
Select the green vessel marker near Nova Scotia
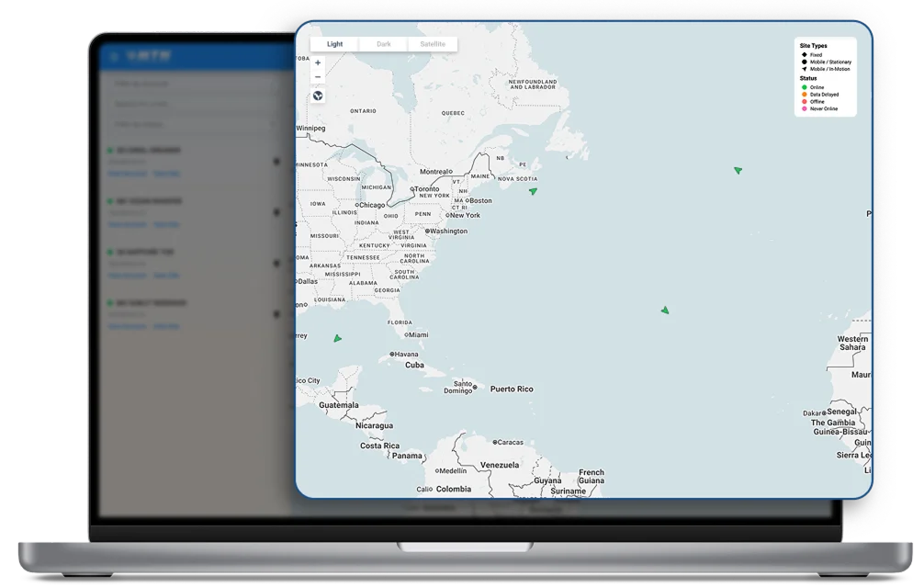point(534,192)
